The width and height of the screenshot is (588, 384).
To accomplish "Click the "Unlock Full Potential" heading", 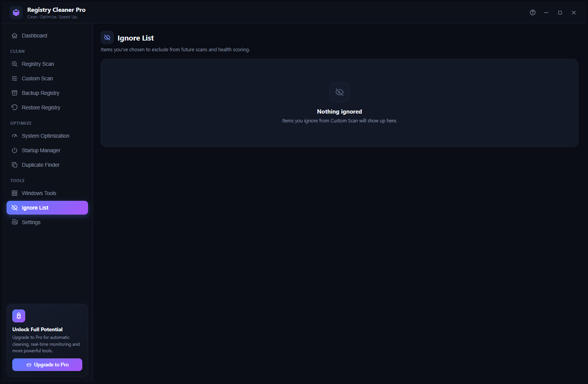I will pyautogui.click(x=38, y=329).
